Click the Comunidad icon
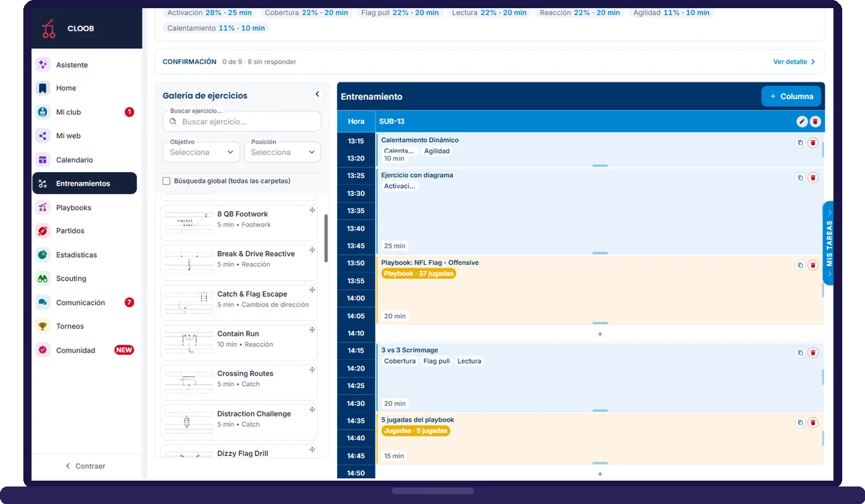865x504 pixels. tap(43, 350)
